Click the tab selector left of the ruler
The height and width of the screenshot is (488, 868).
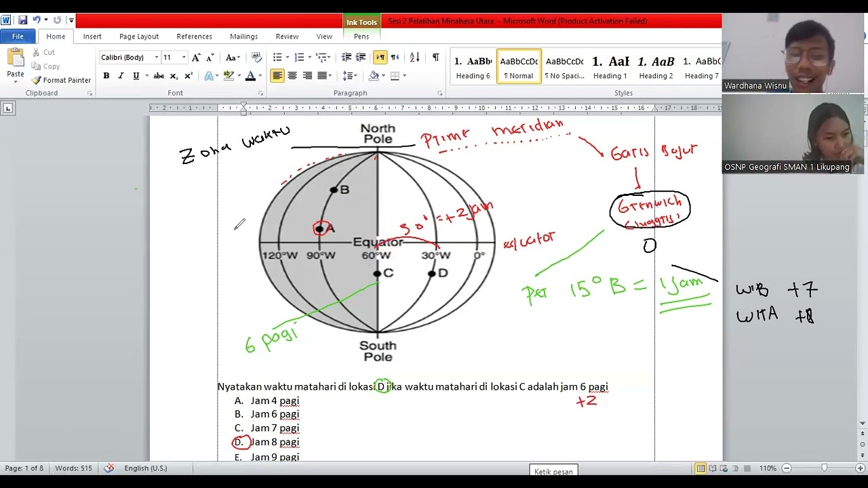click(7, 108)
